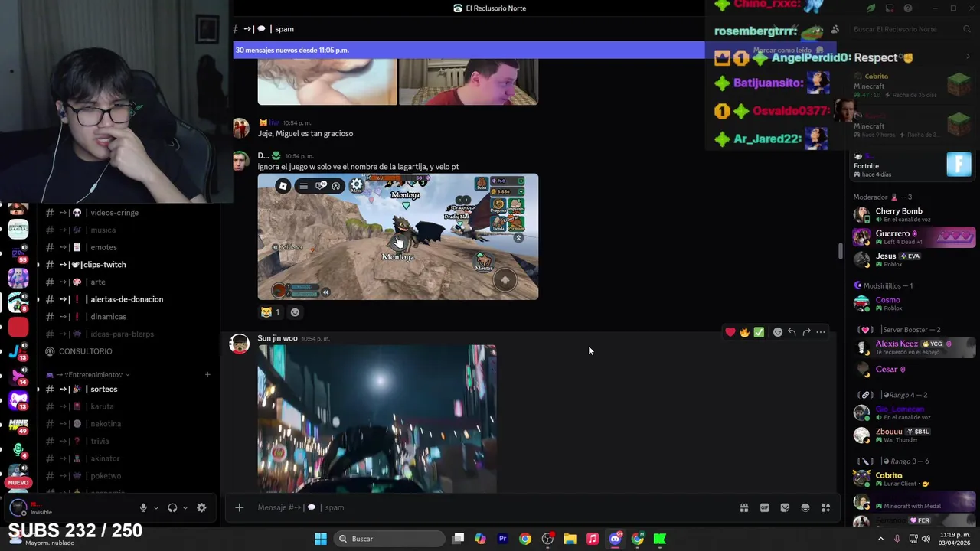Open the arte channel

point(97,282)
